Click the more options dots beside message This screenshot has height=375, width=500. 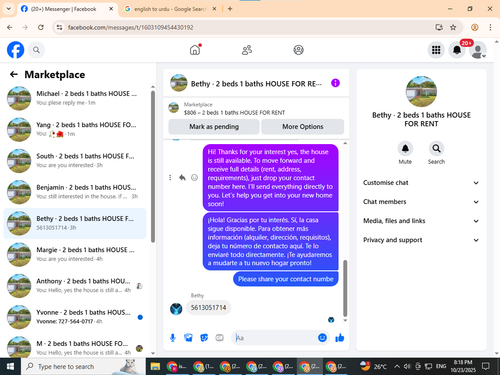point(170,178)
